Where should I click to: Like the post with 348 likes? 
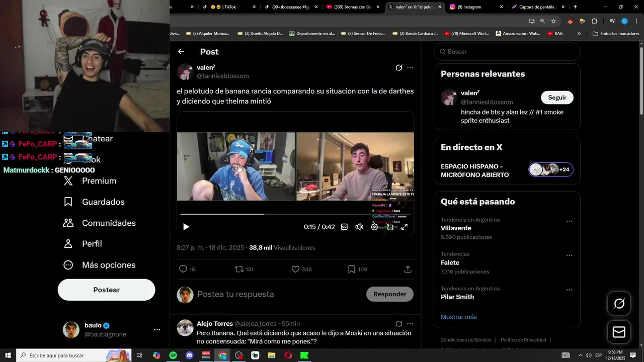301,269
